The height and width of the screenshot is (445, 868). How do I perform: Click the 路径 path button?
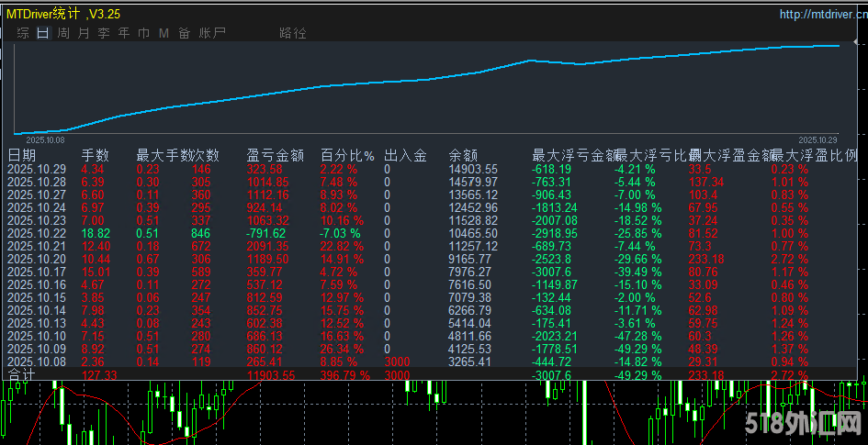pos(293,33)
